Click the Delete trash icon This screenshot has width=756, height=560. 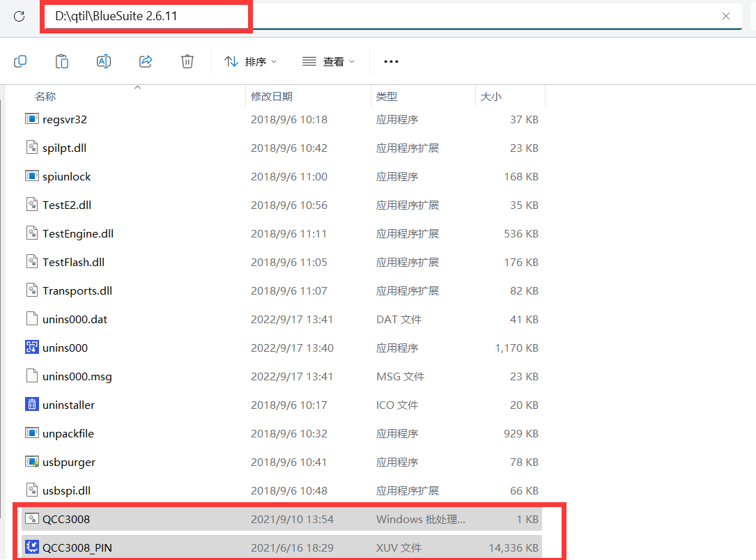(x=187, y=61)
